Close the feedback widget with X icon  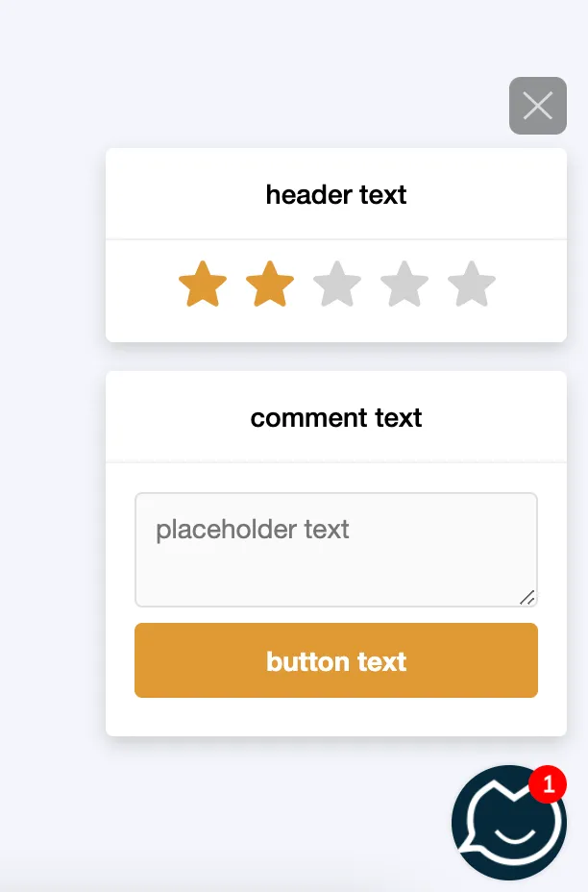538,106
